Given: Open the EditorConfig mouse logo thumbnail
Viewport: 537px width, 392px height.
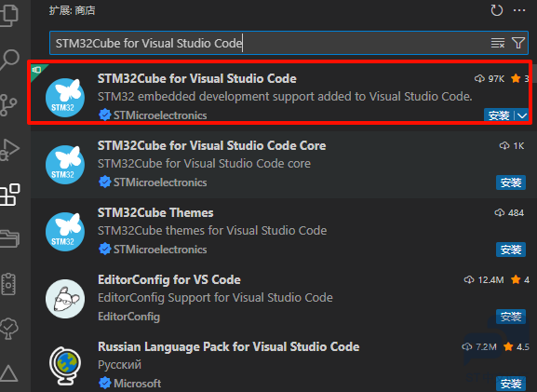Looking at the screenshot, I should [65, 299].
